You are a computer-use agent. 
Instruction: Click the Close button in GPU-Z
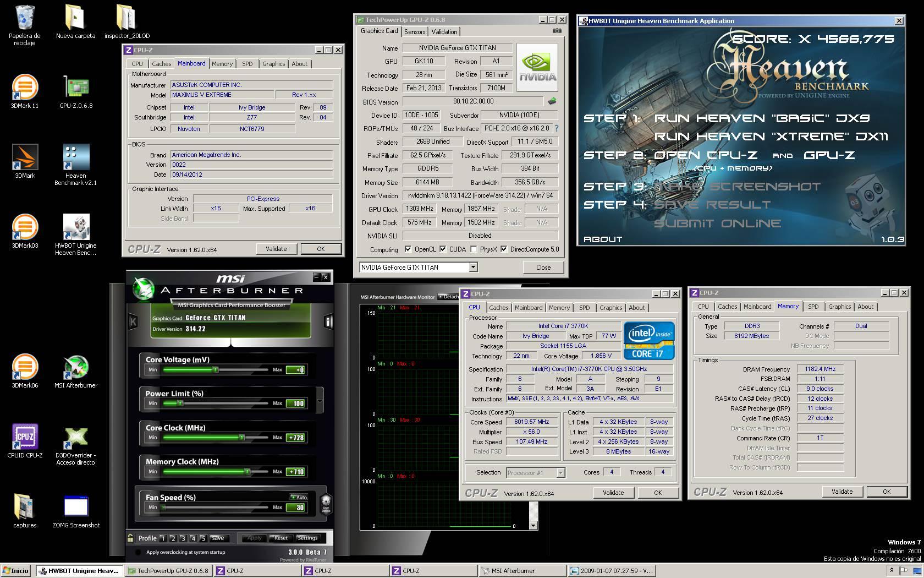click(543, 267)
